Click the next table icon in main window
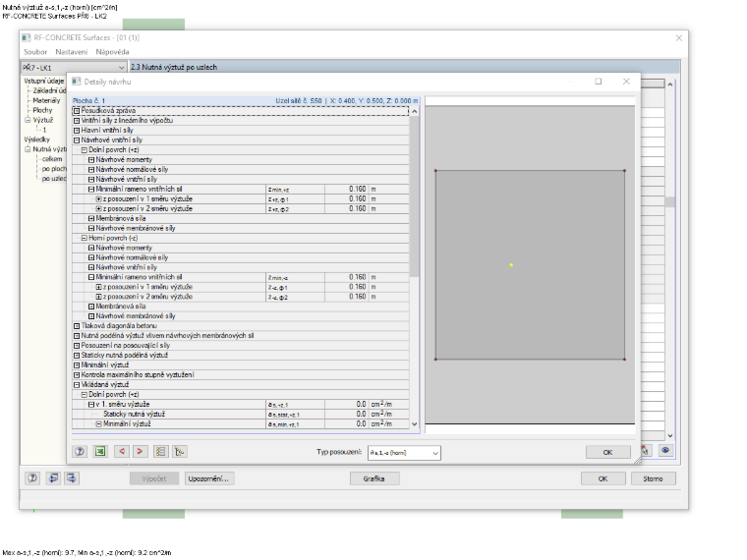Viewport: 747px width, 560px height. point(72,478)
